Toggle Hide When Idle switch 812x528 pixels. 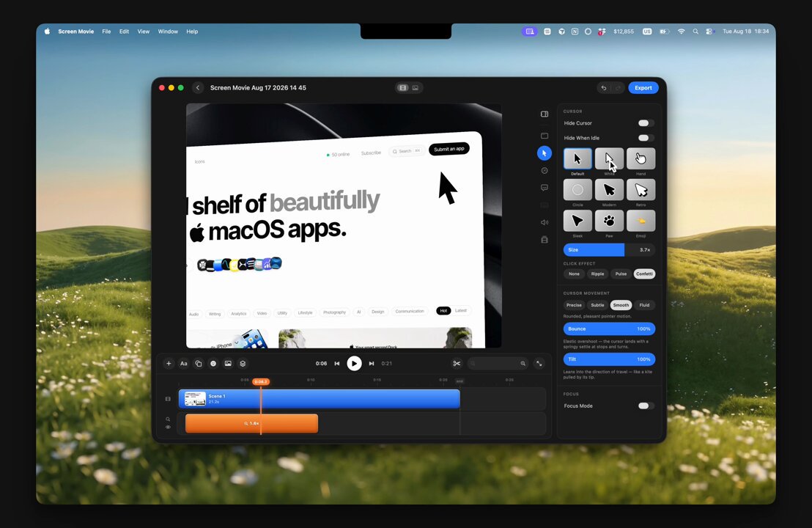645,138
